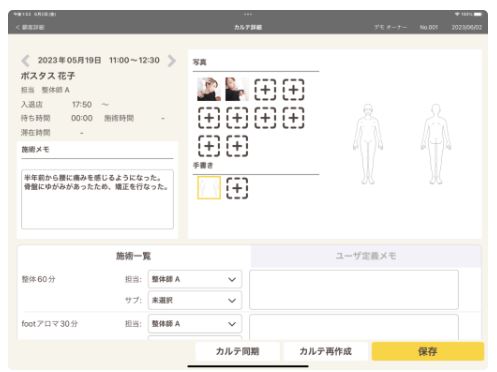
Task: Edit the note field for 整体60分
Action: (354, 290)
